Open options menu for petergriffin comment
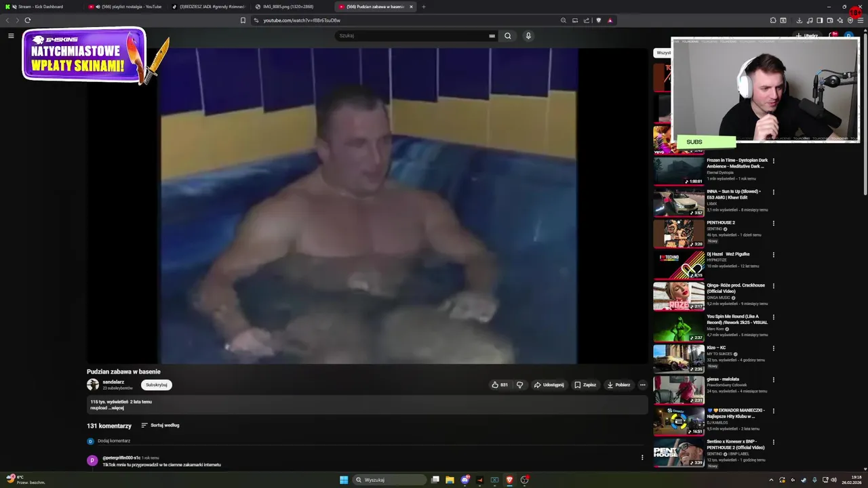 coord(642,457)
